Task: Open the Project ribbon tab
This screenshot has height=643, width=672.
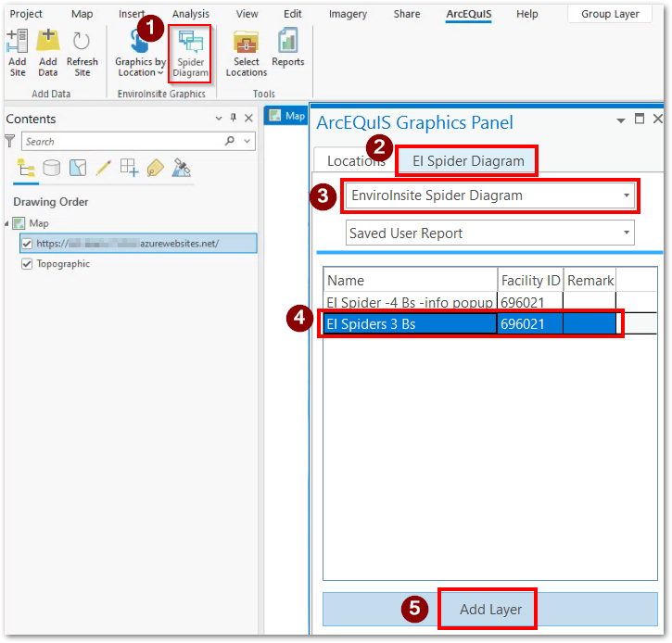Action: coord(26,14)
